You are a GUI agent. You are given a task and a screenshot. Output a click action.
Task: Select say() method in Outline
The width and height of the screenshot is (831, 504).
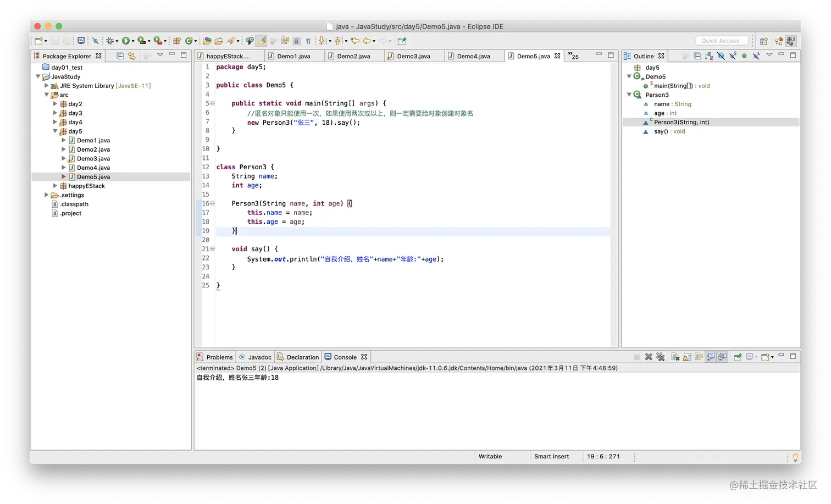(669, 131)
